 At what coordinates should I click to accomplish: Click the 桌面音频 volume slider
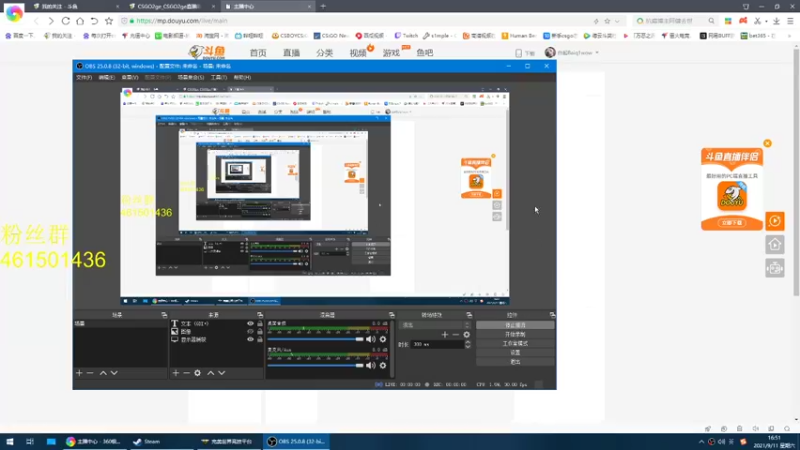click(x=315, y=339)
